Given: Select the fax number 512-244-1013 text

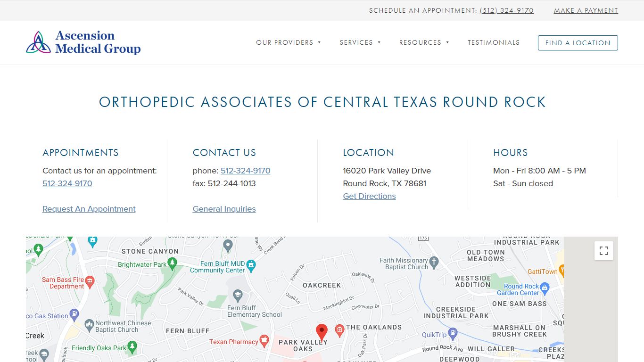Looking at the screenshot, I should coord(232,183).
